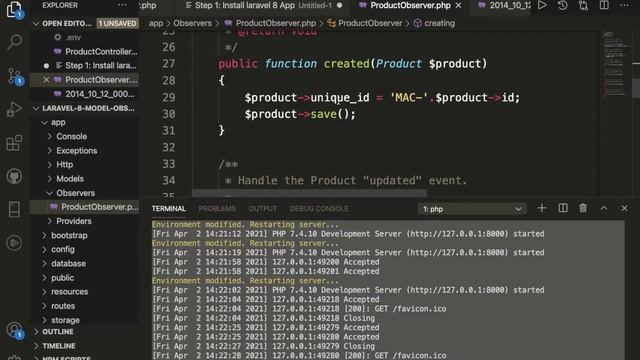Click the editor vertical scrollbar thumb
This screenshot has width=640, height=360.
(636, 87)
